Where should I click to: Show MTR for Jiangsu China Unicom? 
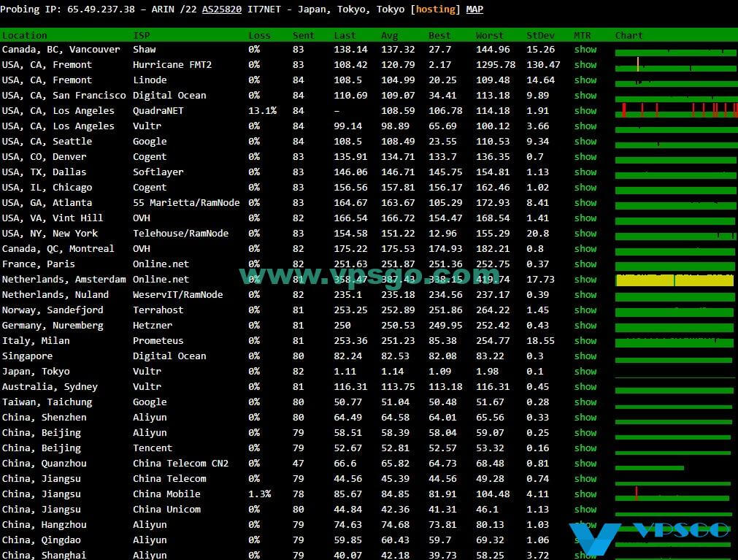(585, 509)
